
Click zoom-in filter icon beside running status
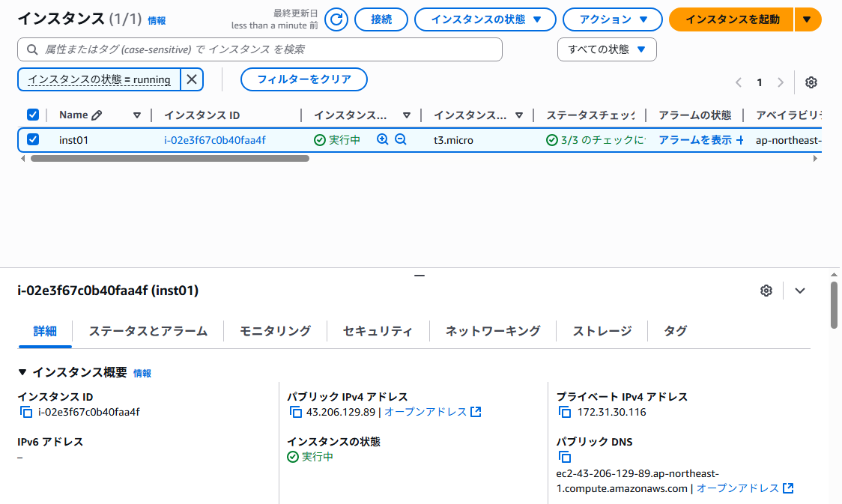pos(383,139)
